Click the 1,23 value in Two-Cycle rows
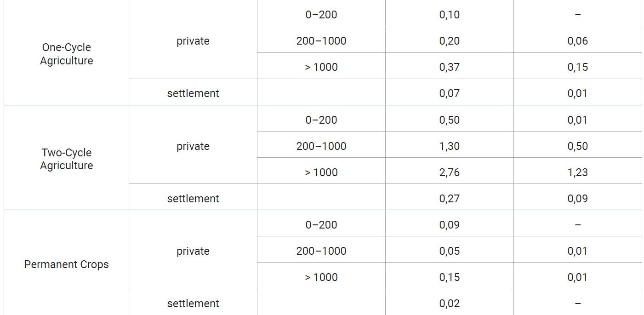 [578, 172]
